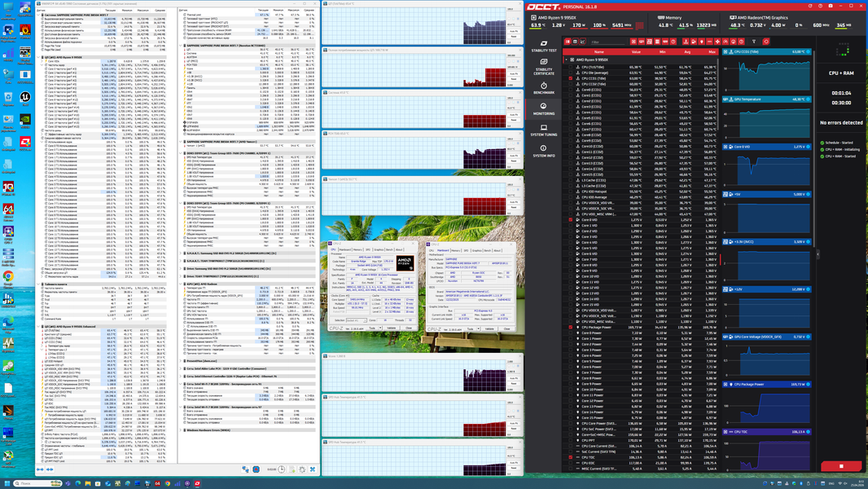868x489 pixels.
Task: Collapse the GPU [#0]: AMD Radeon group in HWiNFO
Action: point(182,284)
